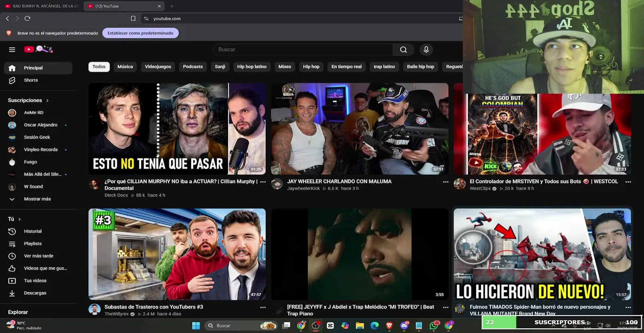Open Tus videos in sidebar
The image size is (644, 333).
pos(38,281)
